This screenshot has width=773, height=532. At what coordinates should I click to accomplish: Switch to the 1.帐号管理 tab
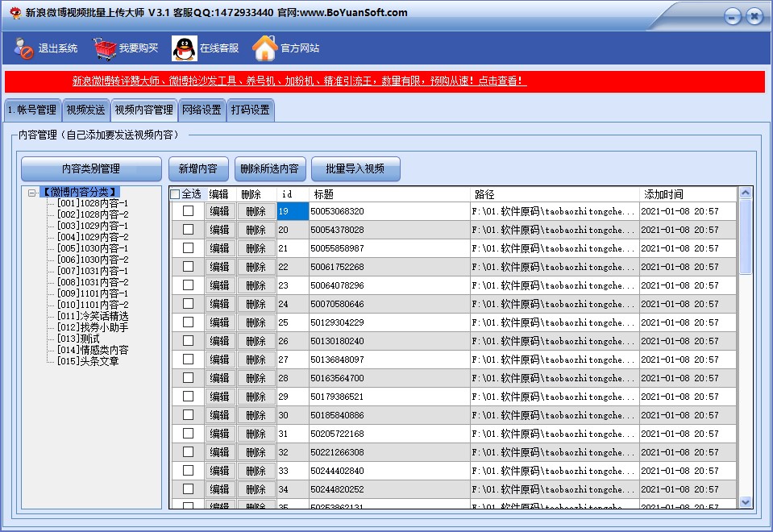click(32, 110)
